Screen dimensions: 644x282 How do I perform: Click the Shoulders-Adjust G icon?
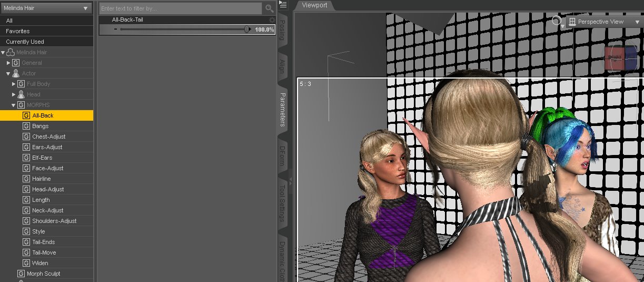click(26, 221)
